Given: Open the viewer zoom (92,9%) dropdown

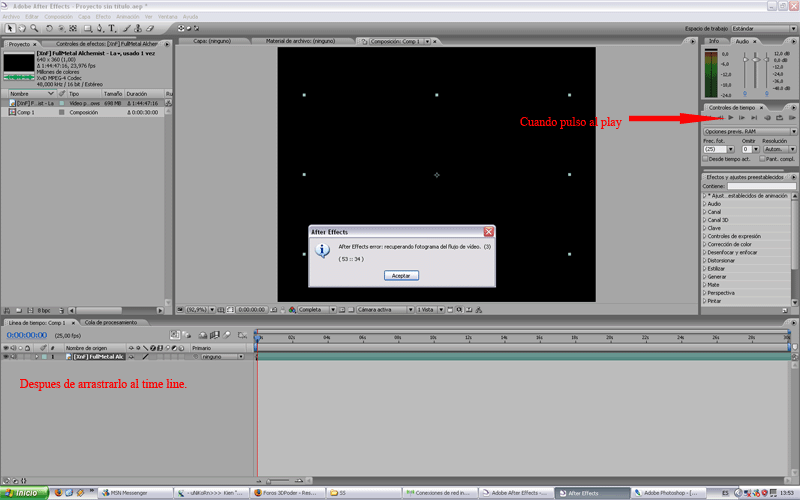Looking at the screenshot, I should coord(199,310).
